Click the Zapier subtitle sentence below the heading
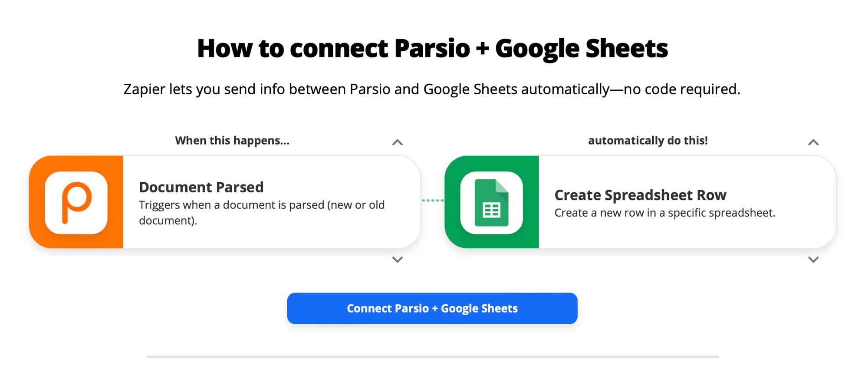 [432, 89]
